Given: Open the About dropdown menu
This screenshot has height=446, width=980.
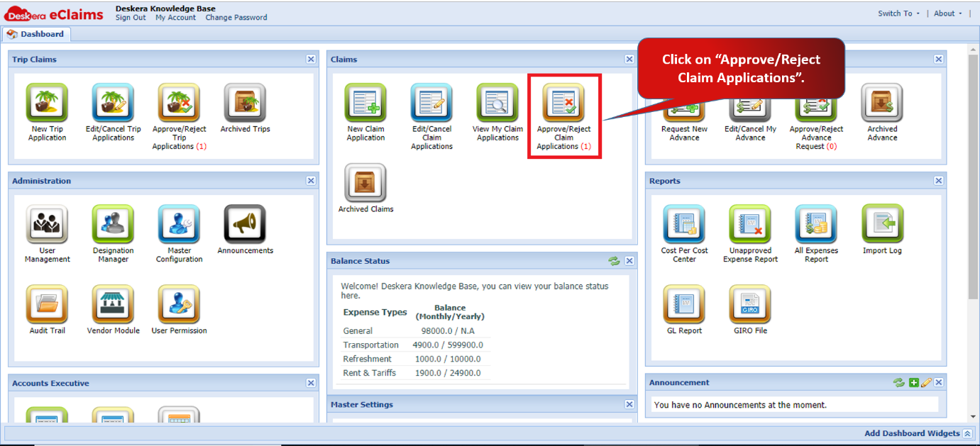Looking at the screenshot, I should [x=948, y=13].
